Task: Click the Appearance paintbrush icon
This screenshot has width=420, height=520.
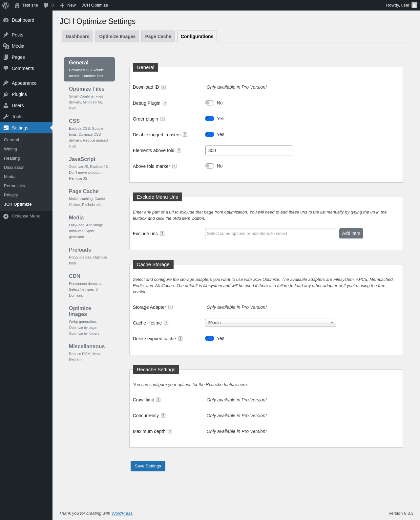Action: 6,83
